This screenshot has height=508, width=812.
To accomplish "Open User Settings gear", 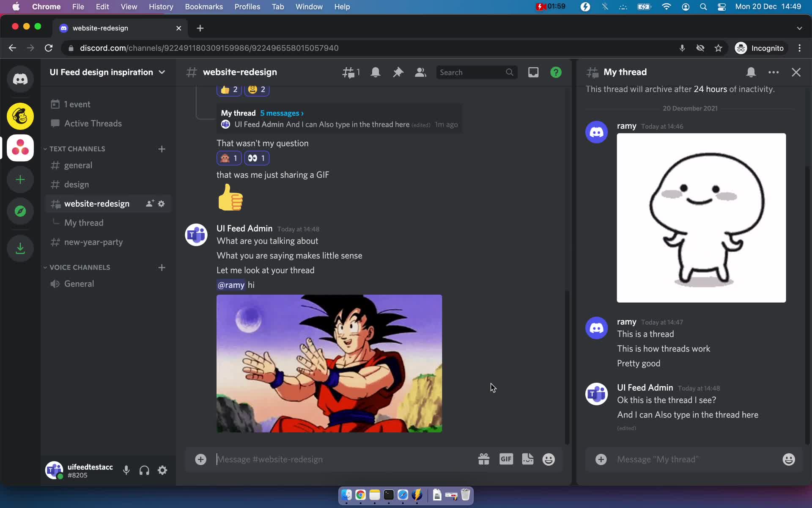I will point(162,470).
